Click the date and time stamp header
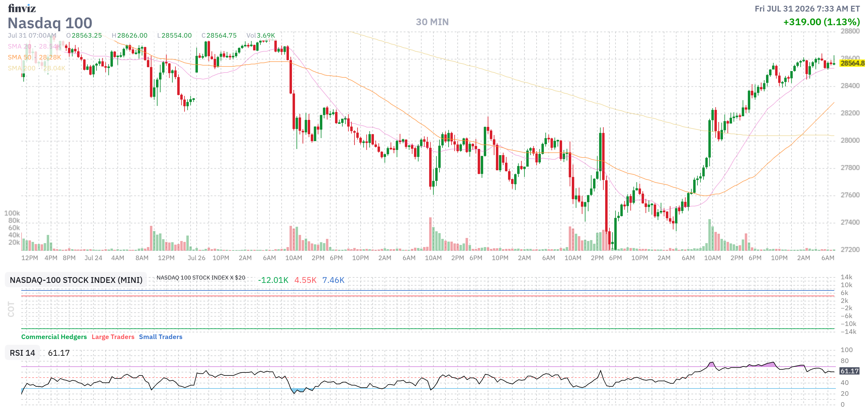 807,9
